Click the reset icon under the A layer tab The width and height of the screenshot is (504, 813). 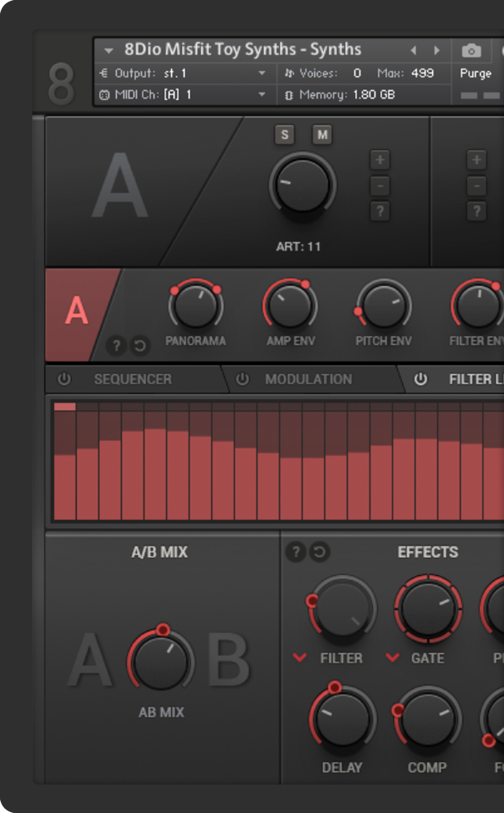(x=140, y=345)
